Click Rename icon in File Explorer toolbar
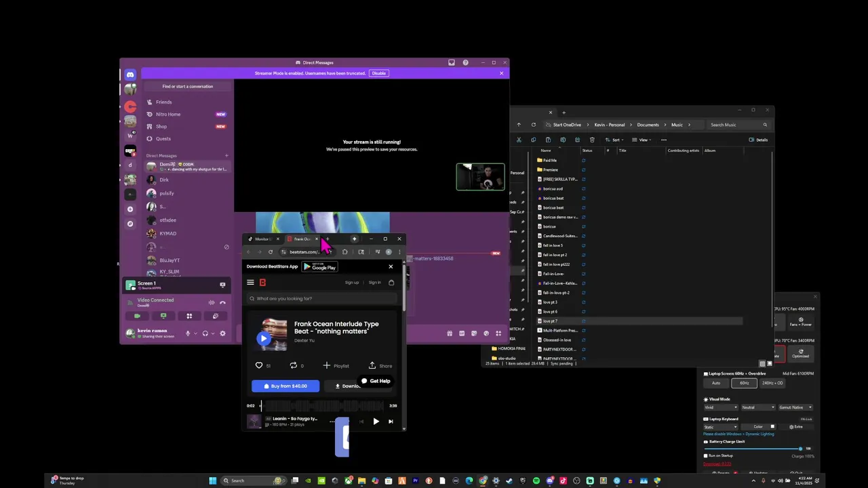Image resolution: width=868 pixels, height=488 pixels. pos(563,140)
